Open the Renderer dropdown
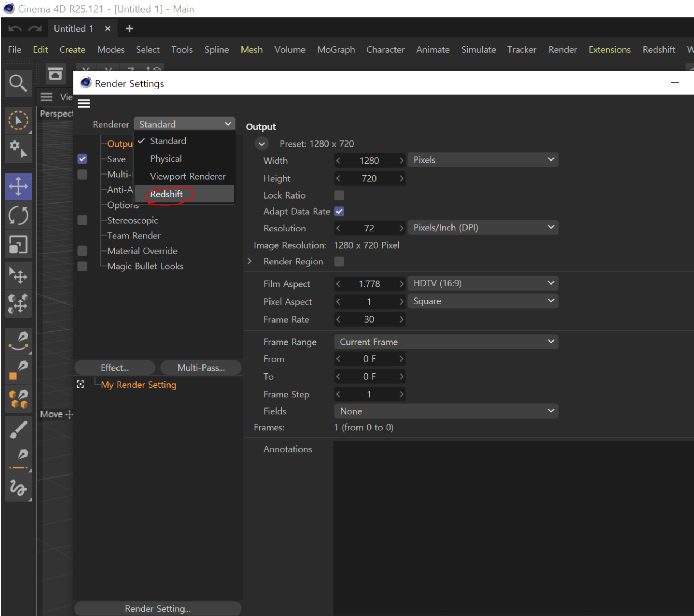Viewport: 694px width, 616px height. [x=185, y=124]
